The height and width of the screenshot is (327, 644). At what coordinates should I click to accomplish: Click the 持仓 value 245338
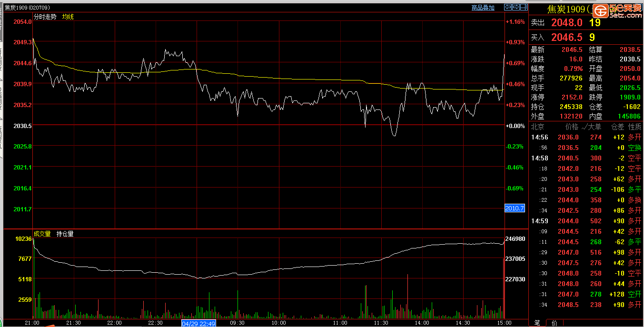(571, 107)
